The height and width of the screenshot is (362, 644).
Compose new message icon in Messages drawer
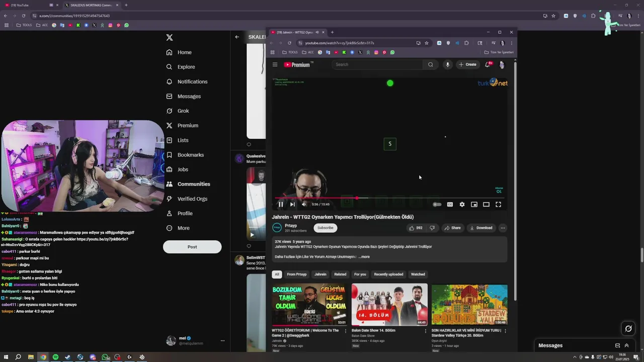(x=617, y=345)
